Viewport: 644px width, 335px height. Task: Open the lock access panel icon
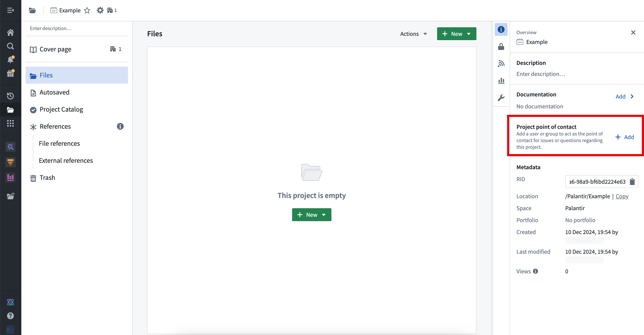[x=501, y=47]
